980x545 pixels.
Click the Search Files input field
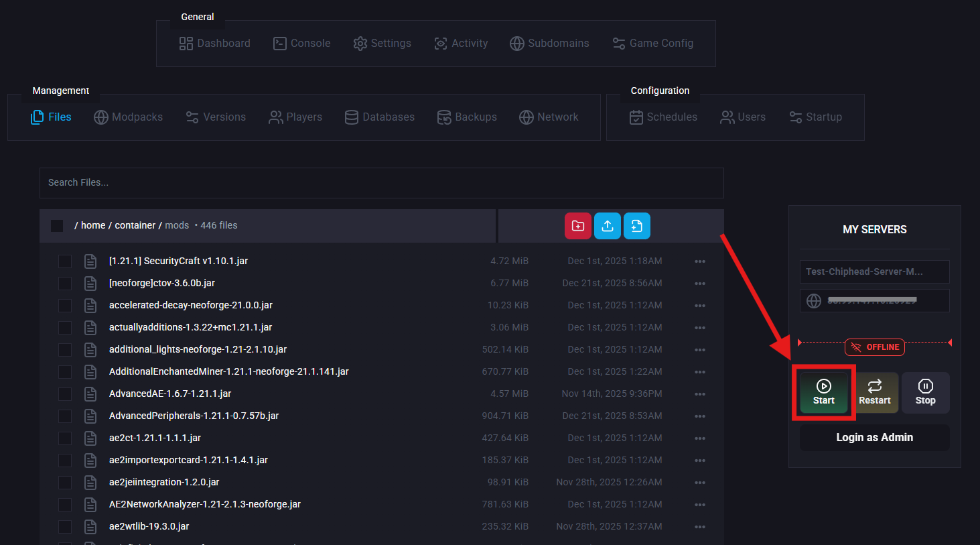pos(382,183)
